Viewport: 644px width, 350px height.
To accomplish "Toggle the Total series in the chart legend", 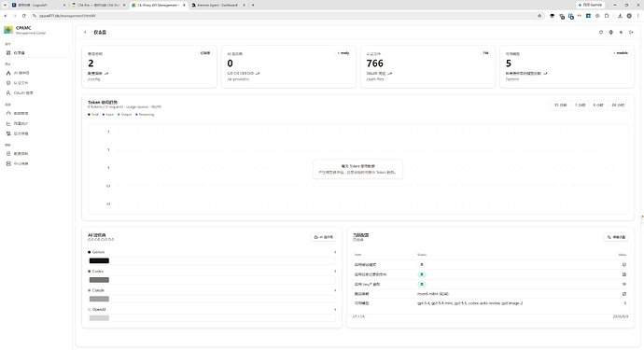I will [x=93, y=115].
